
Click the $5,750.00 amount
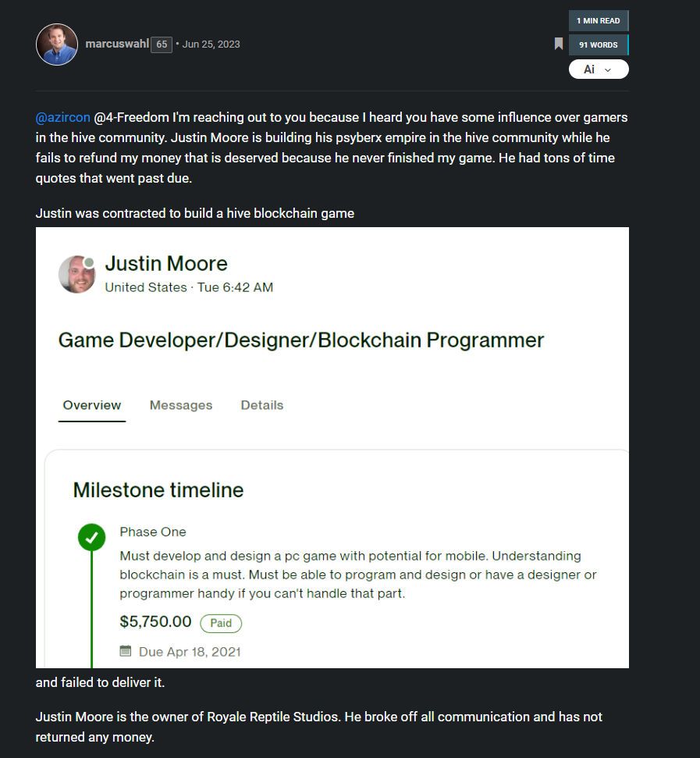coord(155,621)
